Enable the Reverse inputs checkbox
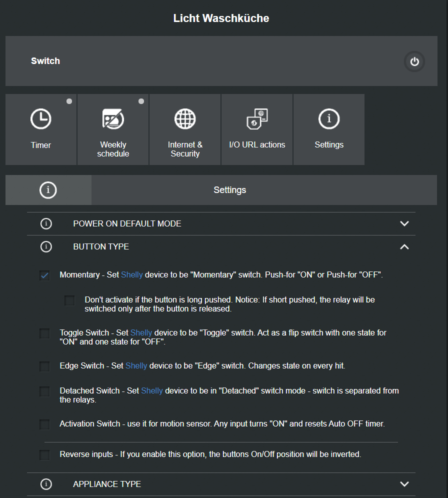 click(x=44, y=455)
